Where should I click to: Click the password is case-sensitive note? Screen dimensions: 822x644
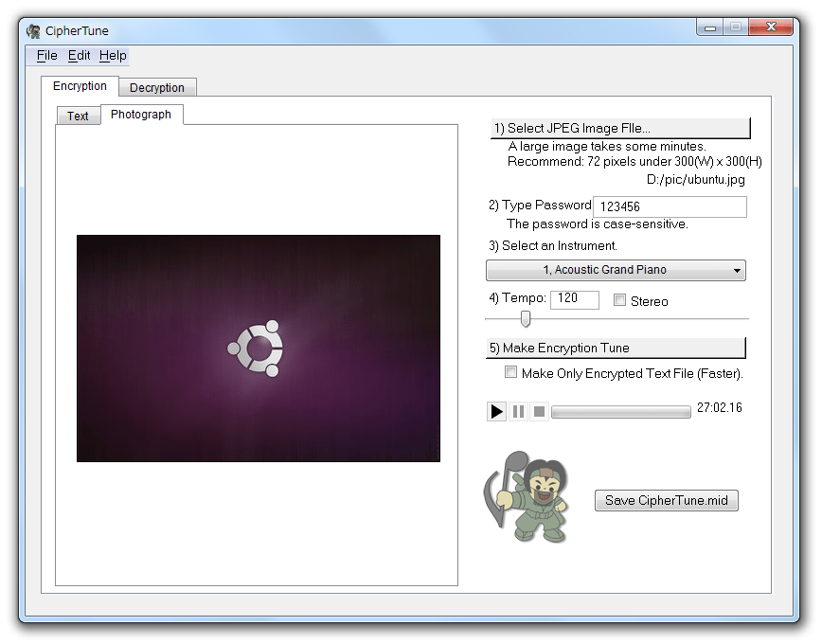coord(598,224)
